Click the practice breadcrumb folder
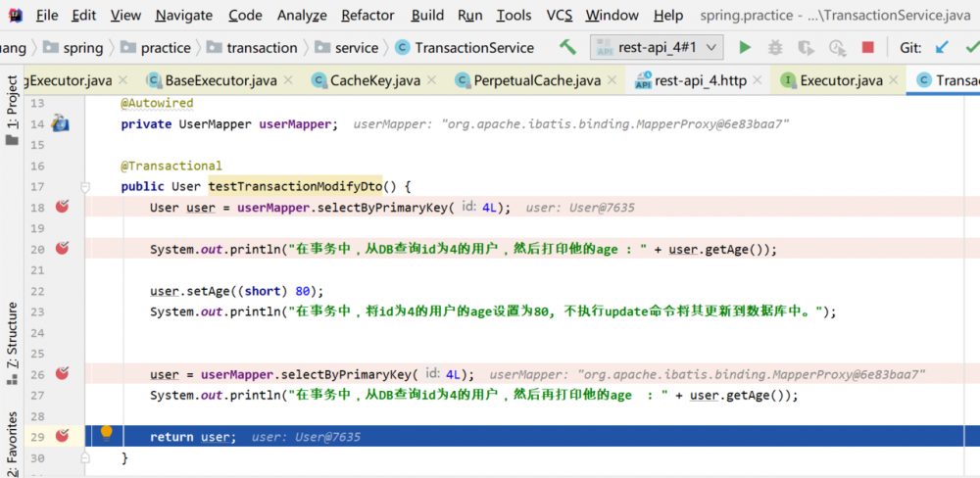 tap(156, 47)
